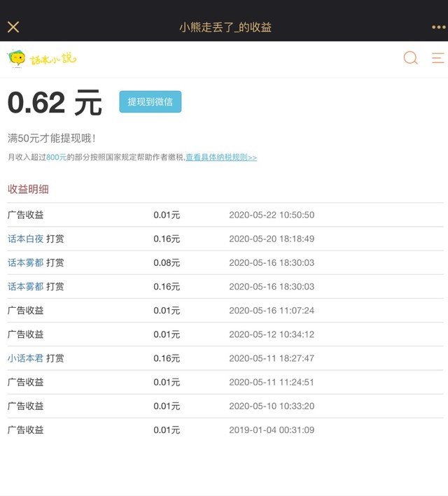Select the 广告收益 entry dated 2020-05-10
Image resolution: width=448 pixels, height=496 pixels.
pos(25,406)
